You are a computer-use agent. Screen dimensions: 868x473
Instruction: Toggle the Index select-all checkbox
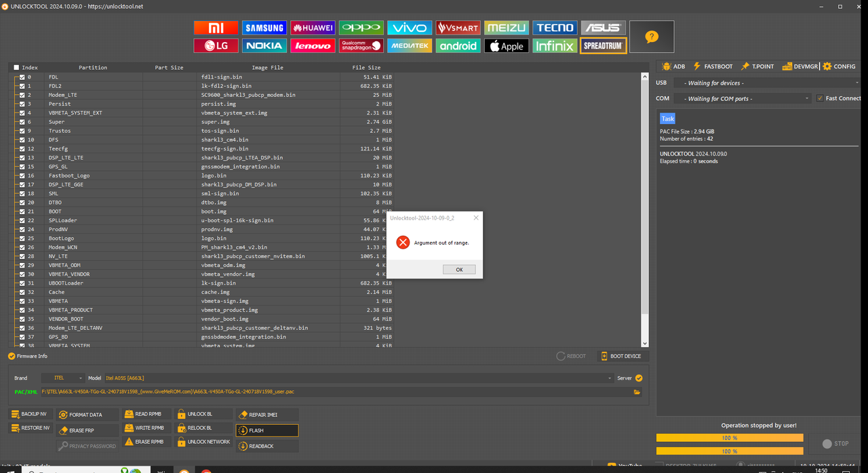tap(17, 68)
